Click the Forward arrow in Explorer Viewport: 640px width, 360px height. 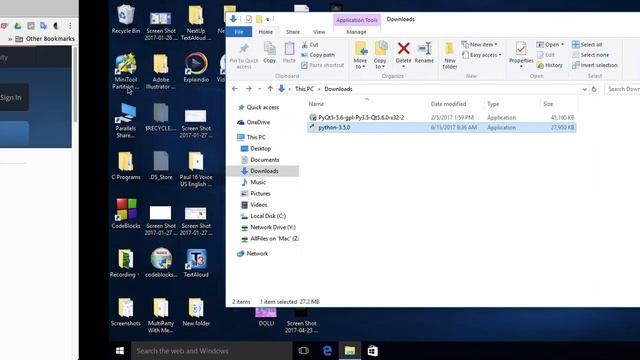[x=248, y=89]
